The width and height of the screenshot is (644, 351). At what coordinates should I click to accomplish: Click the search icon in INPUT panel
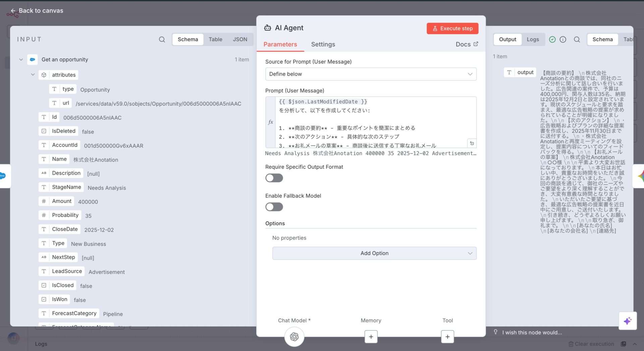(x=162, y=40)
